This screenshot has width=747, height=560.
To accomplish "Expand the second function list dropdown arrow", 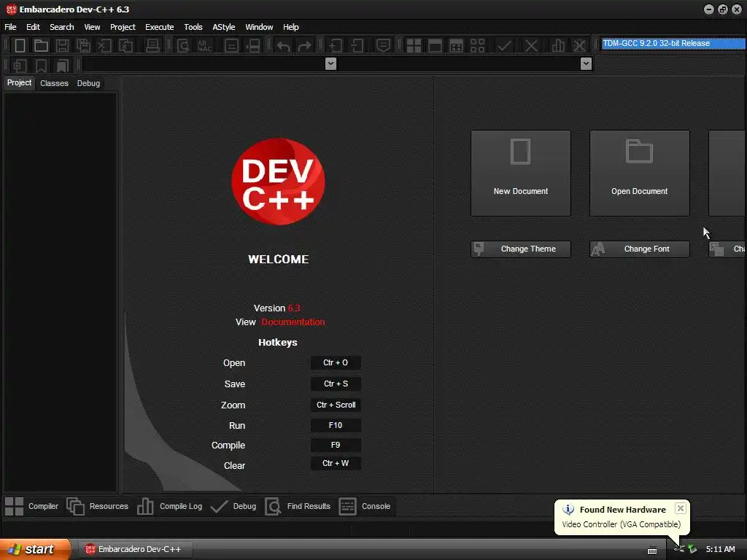I will pos(587,64).
